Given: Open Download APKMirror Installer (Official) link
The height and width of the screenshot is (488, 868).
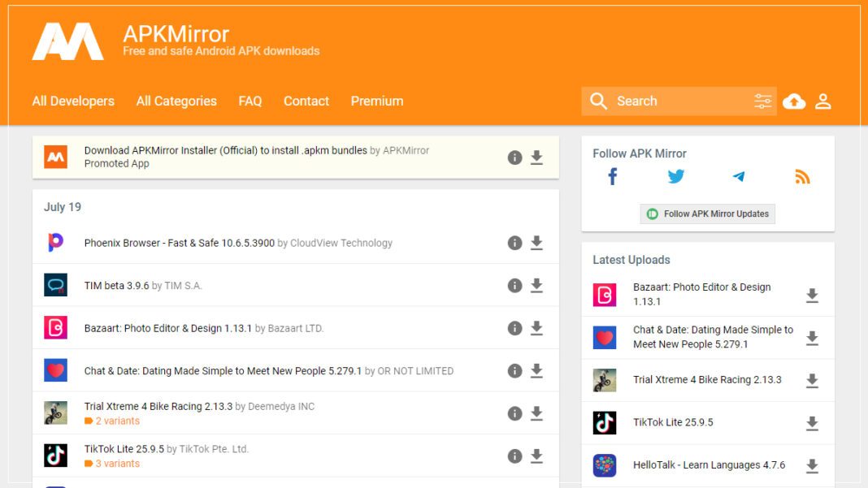Looking at the screenshot, I should click(225, 150).
